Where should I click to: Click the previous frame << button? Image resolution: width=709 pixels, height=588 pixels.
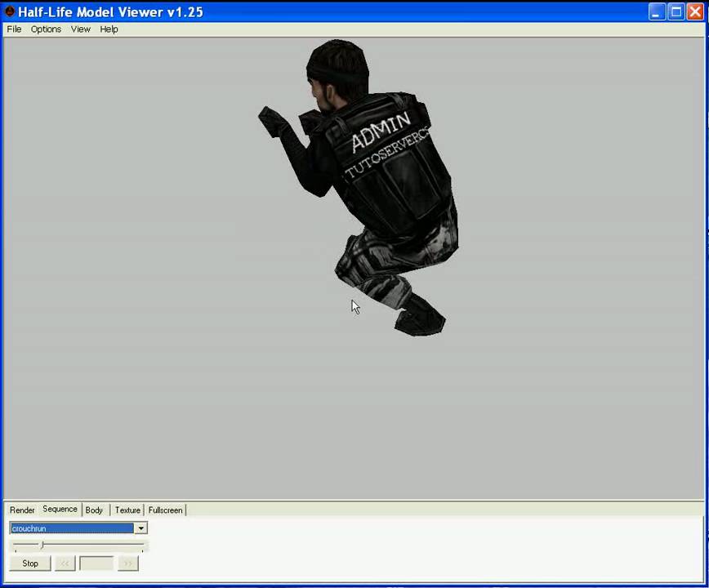coord(65,563)
